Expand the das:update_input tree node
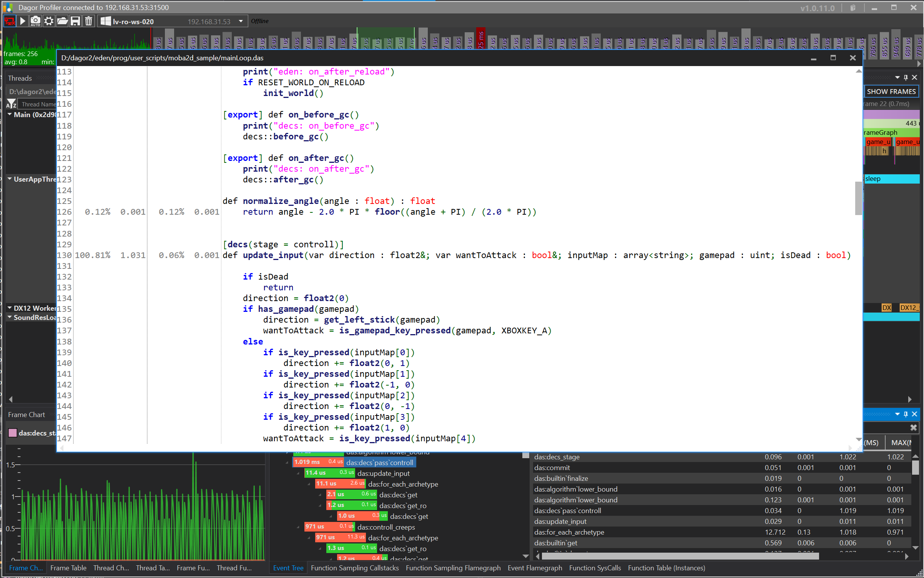The height and width of the screenshot is (578, 924). pyautogui.click(x=298, y=473)
